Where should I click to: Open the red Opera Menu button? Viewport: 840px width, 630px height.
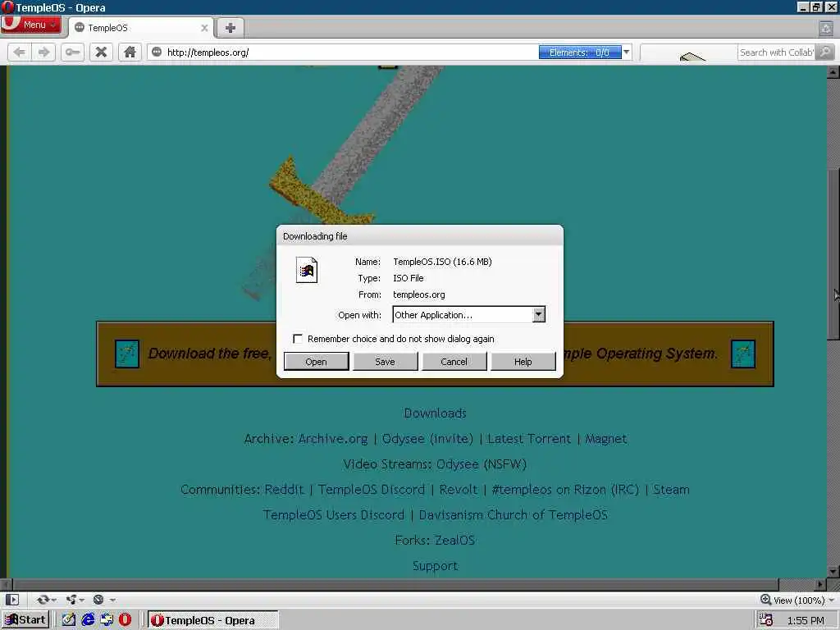point(30,25)
